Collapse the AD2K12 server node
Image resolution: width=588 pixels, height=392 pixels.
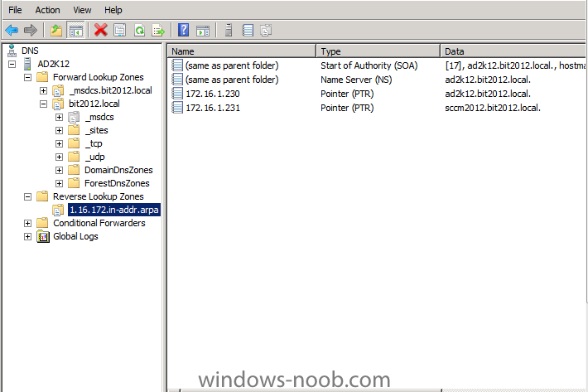click(x=12, y=64)
